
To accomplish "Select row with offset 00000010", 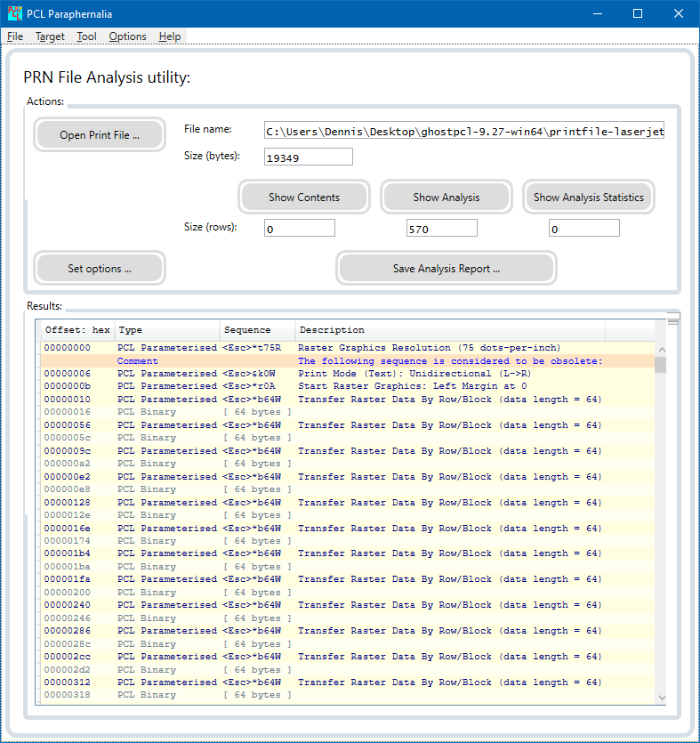I will (x=348, y=400).
